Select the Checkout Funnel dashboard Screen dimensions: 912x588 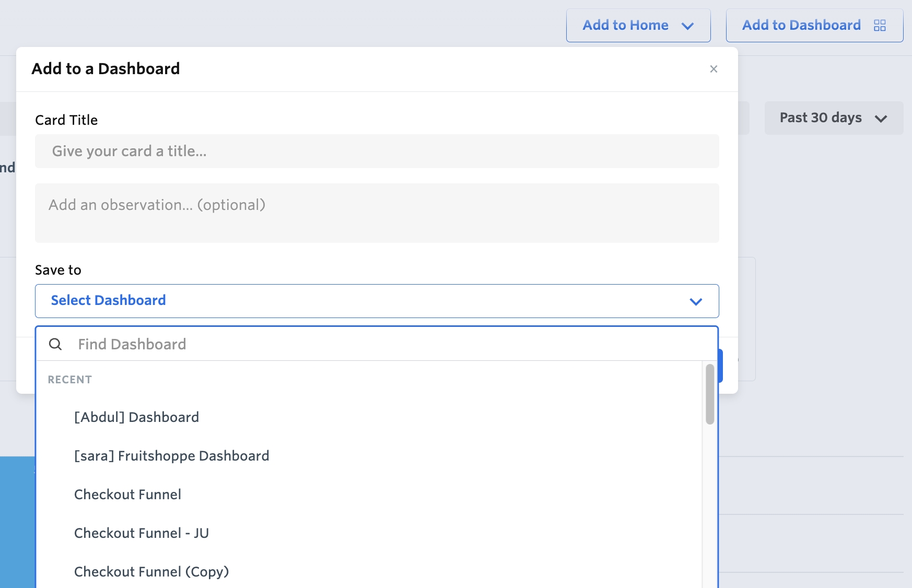pyautogui.click(x=127, y=494)
